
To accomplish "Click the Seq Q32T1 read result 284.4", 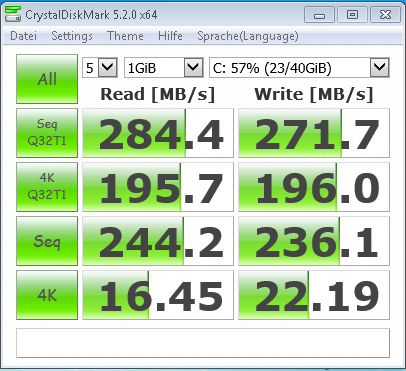I will coord(158,133).
